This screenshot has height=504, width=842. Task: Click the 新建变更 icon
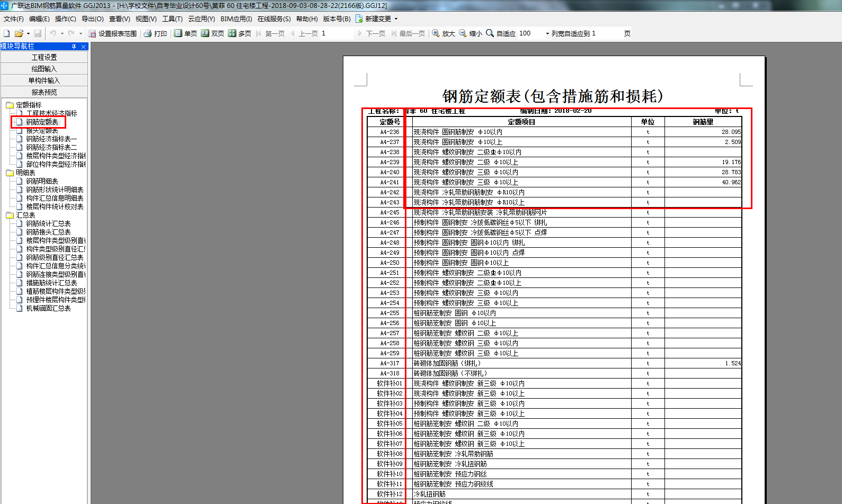tap(359, 19)
